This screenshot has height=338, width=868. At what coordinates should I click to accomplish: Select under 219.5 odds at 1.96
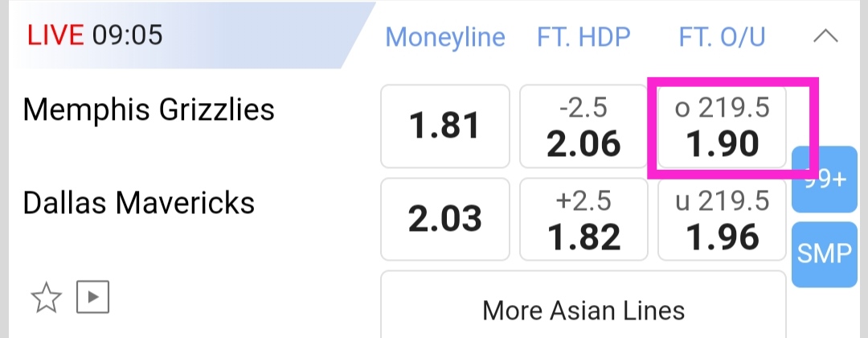tap(722, 219)
